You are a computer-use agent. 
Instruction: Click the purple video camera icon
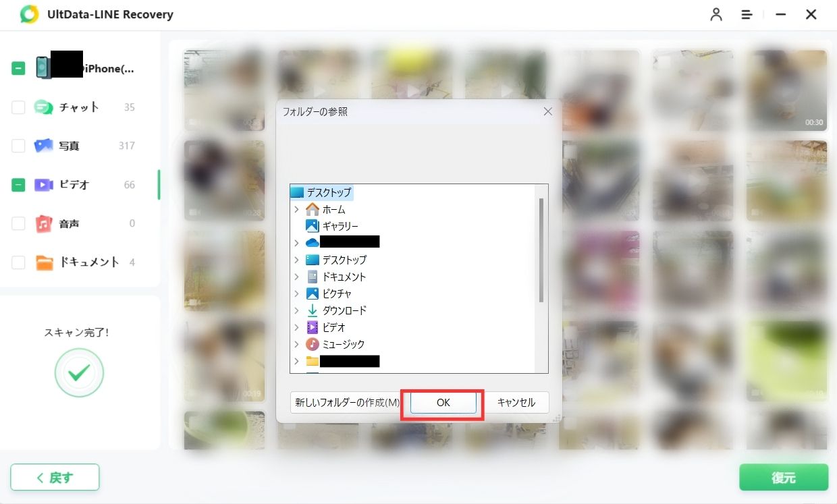coord(43,185)
